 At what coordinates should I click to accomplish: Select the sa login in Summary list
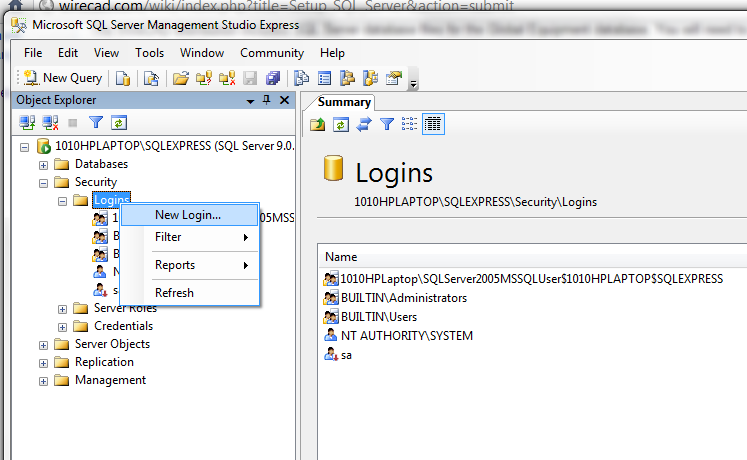pyautogui.click(x=338, y=355)
